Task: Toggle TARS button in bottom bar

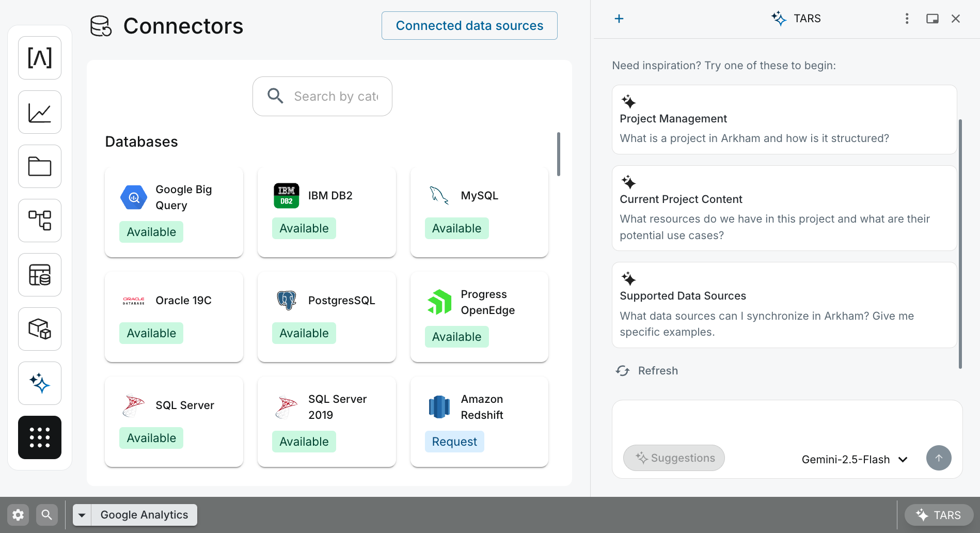Action: tap(939, 515)
